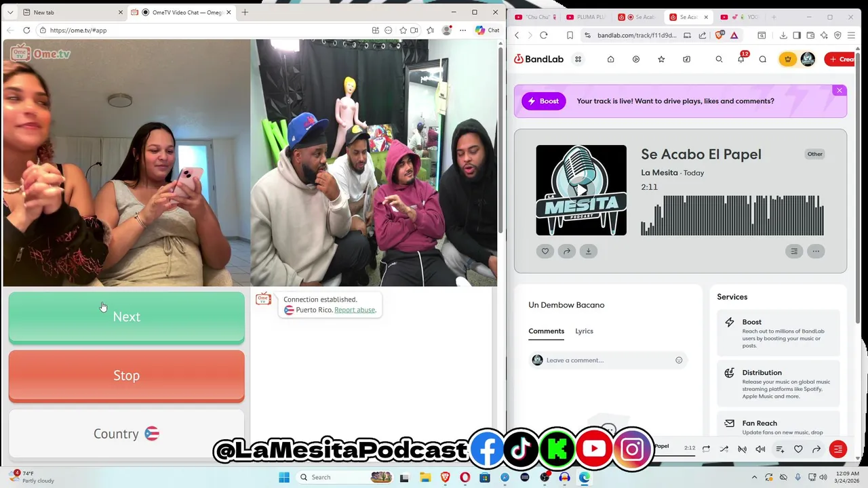Screen dimensions: 868x488
Task: Open BandLab Explore play icon
Action: (x=635, y=59)
